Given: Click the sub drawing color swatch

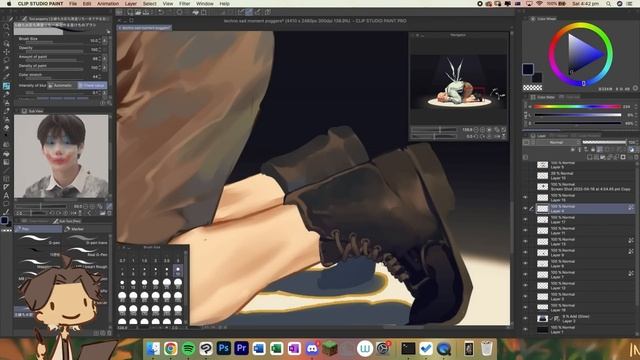Looking at the screenshot, I should click(537, 77).
